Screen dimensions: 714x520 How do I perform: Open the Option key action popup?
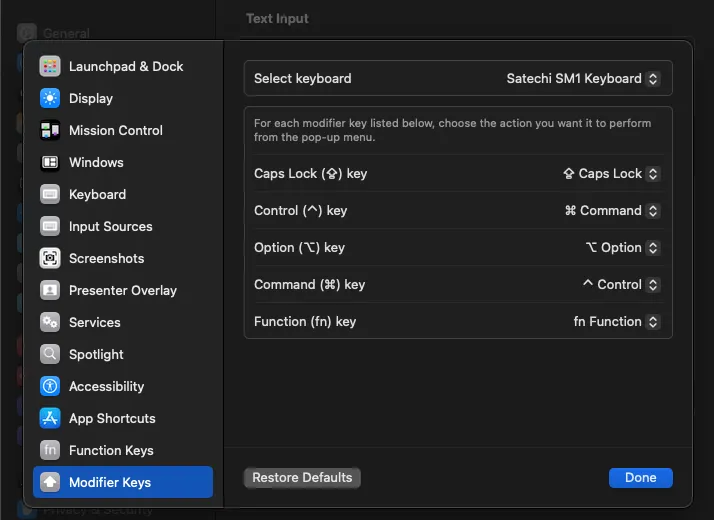tap(622, 247)
